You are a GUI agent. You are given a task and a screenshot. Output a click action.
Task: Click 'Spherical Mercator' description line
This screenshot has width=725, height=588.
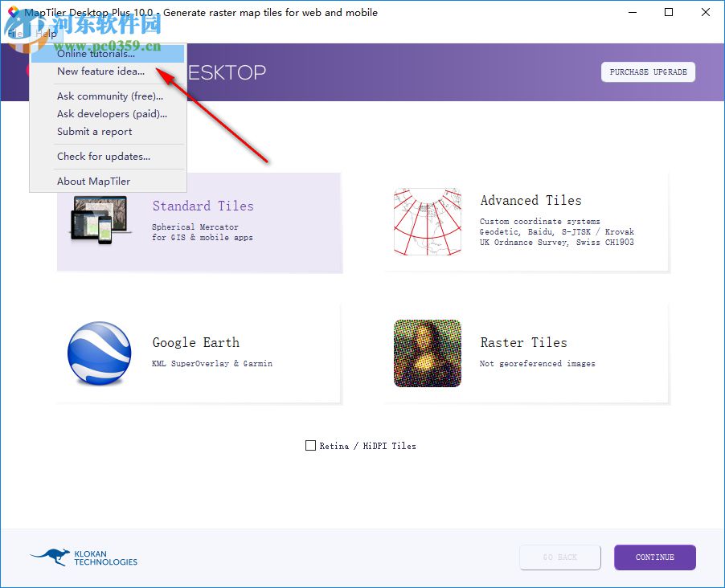(x=195, y=227)
